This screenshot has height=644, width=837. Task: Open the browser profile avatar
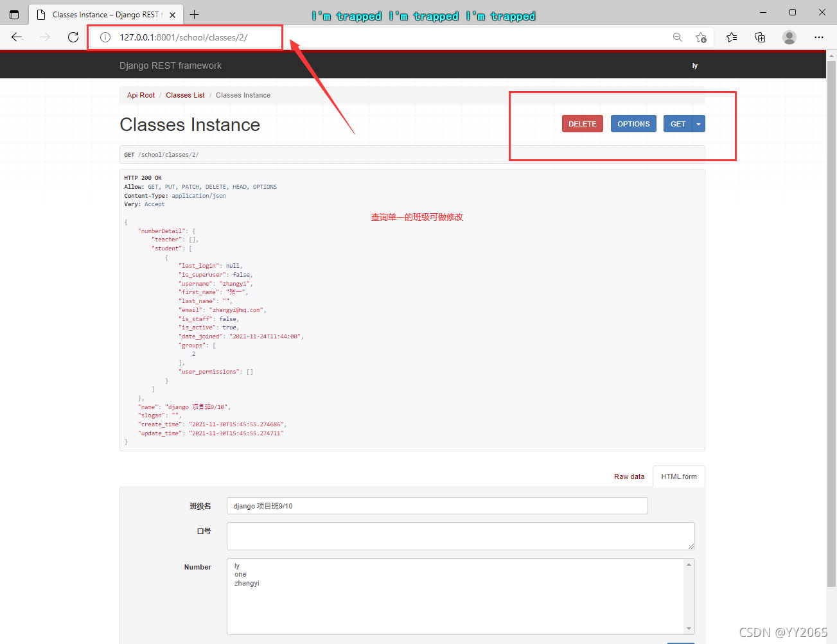click(x=789, y=37)
